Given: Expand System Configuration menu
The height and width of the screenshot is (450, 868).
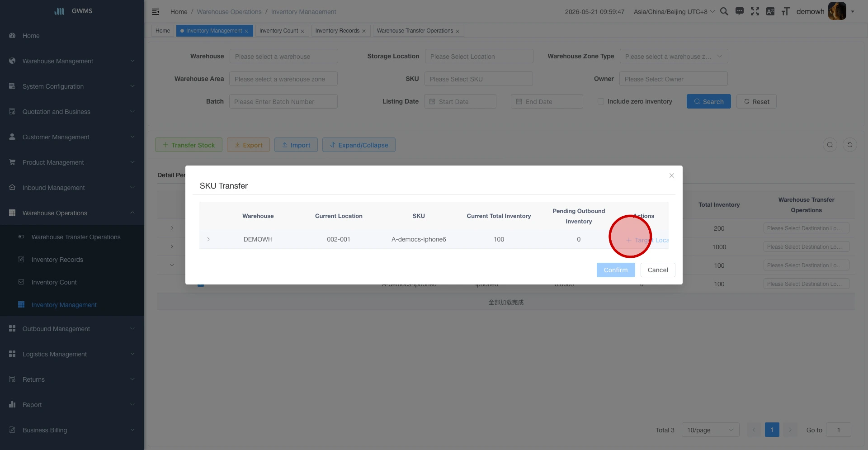Looking at the screenshot, I should 72,86.
